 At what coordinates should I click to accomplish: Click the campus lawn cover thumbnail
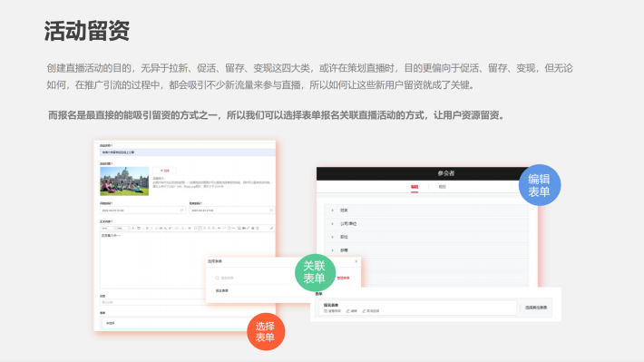click(124, 181)
